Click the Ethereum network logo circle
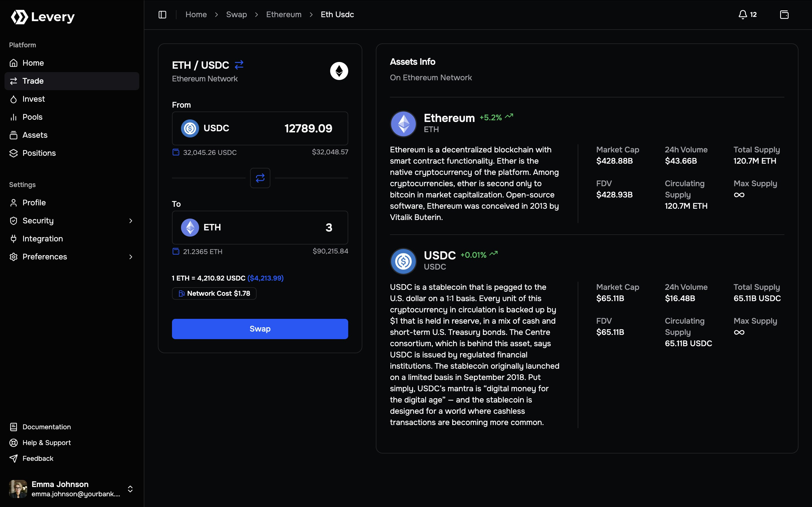Image resolution: width=812 pixels, height=507 pixels. pos(339,71)
